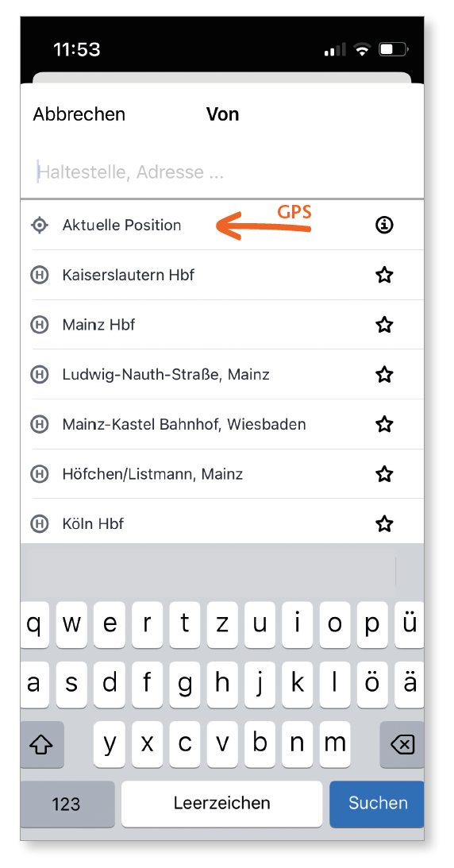Select the GPS crosshair icon for current position
454x868 pixels.
[39, 226]
